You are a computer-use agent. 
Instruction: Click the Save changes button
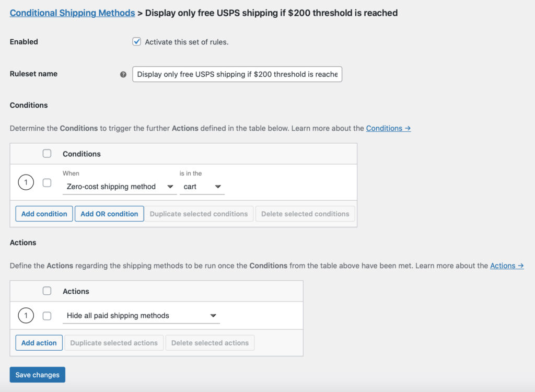(37, 374)
